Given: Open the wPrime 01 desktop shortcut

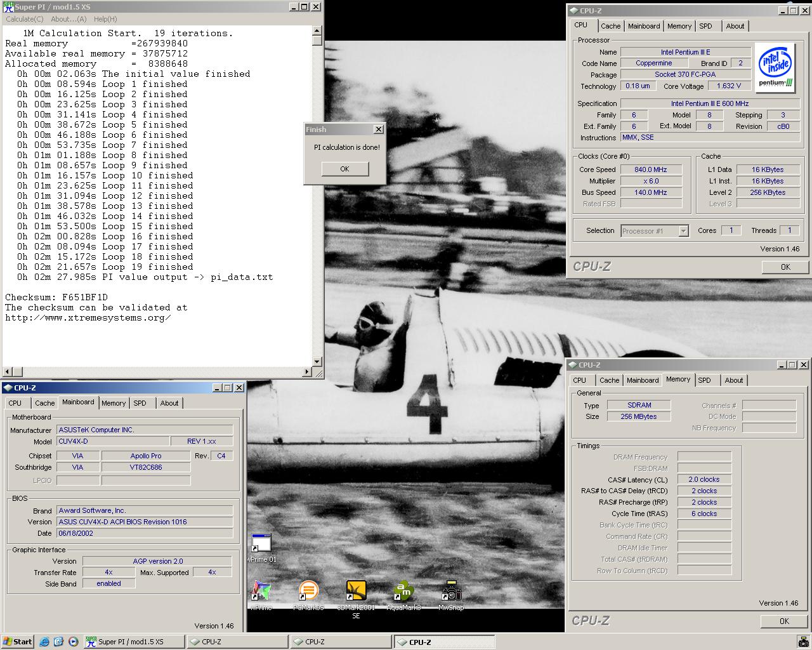Looking at the screenshot, I should click(261, 548).
